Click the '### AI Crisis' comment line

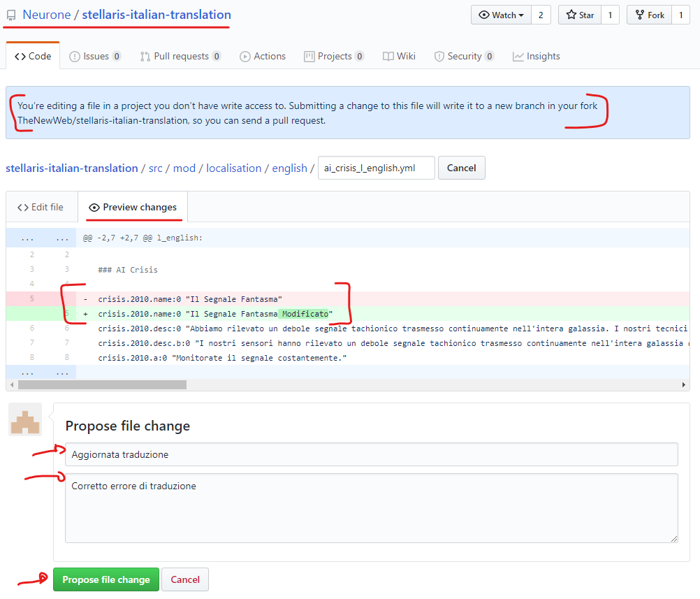(128, 270)
